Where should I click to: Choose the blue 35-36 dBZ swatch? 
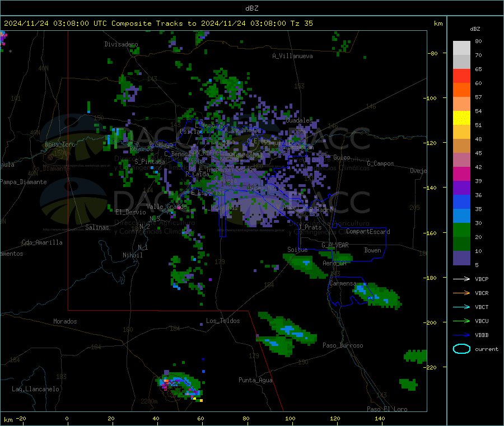pos(461,202)
